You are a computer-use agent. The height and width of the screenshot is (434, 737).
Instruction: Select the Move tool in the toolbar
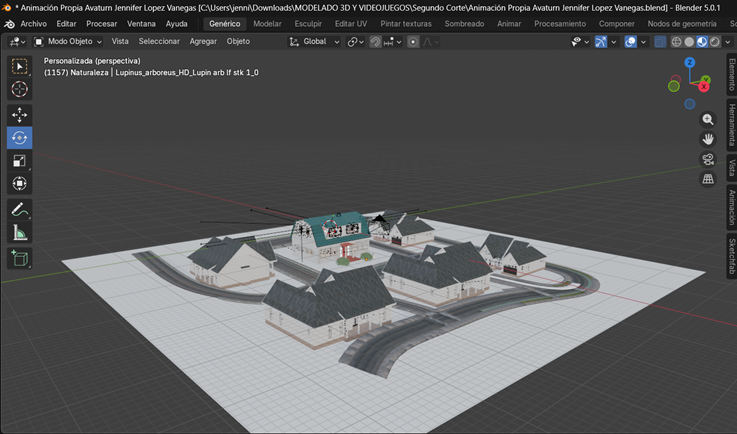[x=19, y=115]
